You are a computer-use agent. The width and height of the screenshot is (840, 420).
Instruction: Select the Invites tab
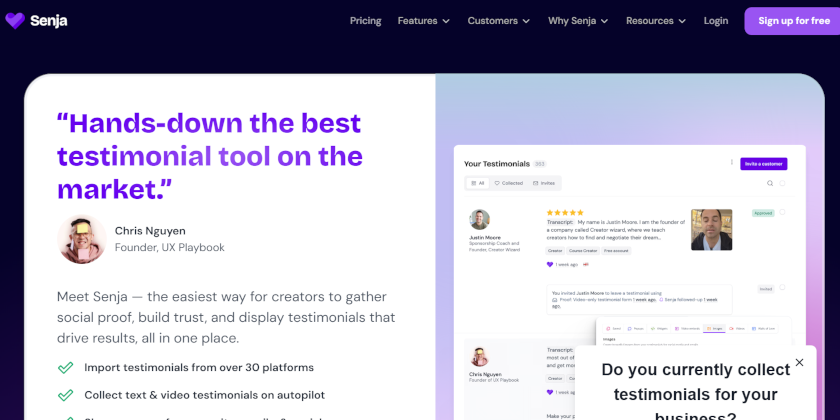(x=544, y=183)
